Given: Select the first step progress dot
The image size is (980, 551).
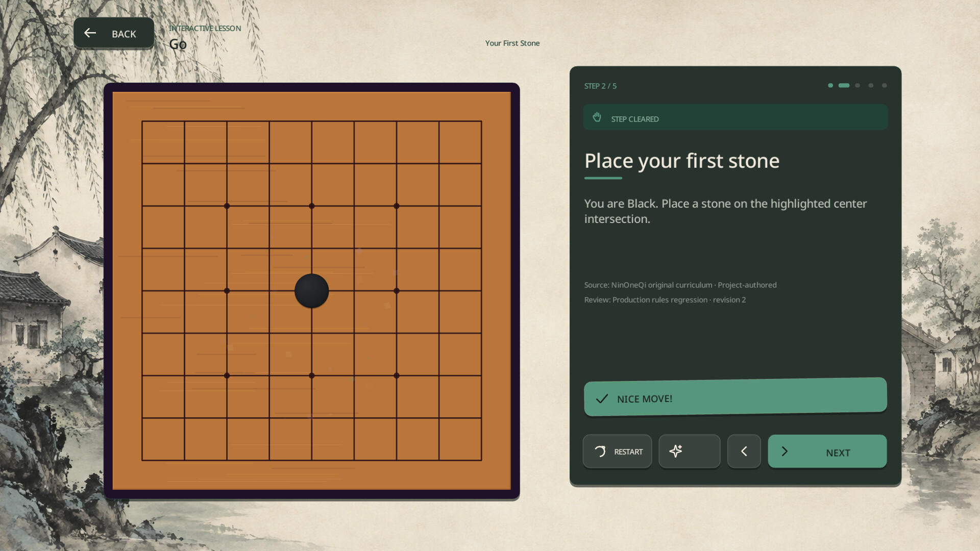Looking at the screenshot, I should (830, 86).
